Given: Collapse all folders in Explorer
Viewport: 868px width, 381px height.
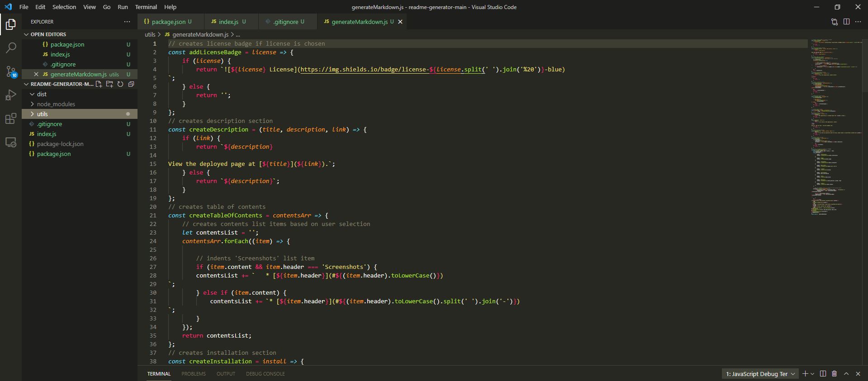Looking at the screenshot, I should [x=131, y=84].
